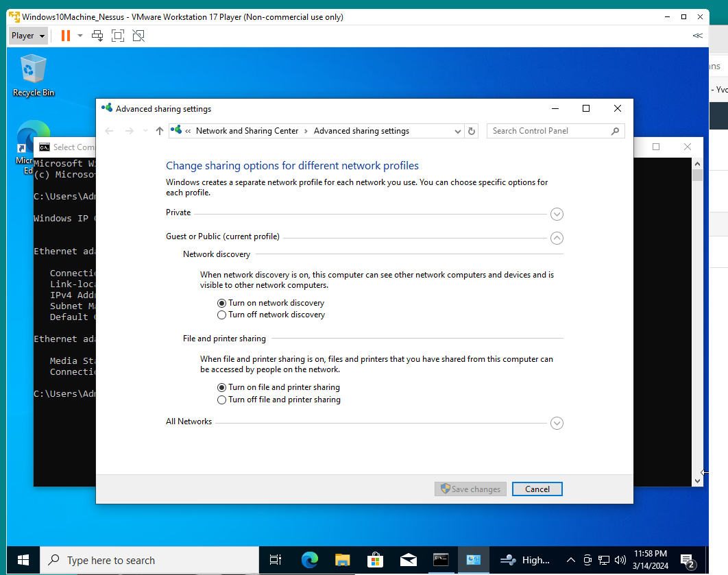Image resolution: width=728 pixels, height=575 pixels.
Task: Click the page heading Change sharing options
Action: tap(292, 166)
